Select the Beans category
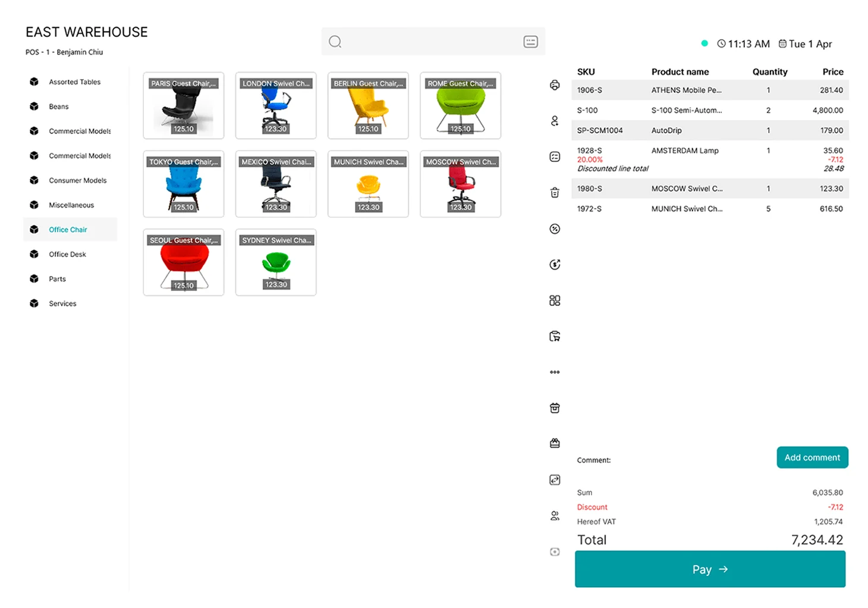868x608 pixels. coord(70,106)
